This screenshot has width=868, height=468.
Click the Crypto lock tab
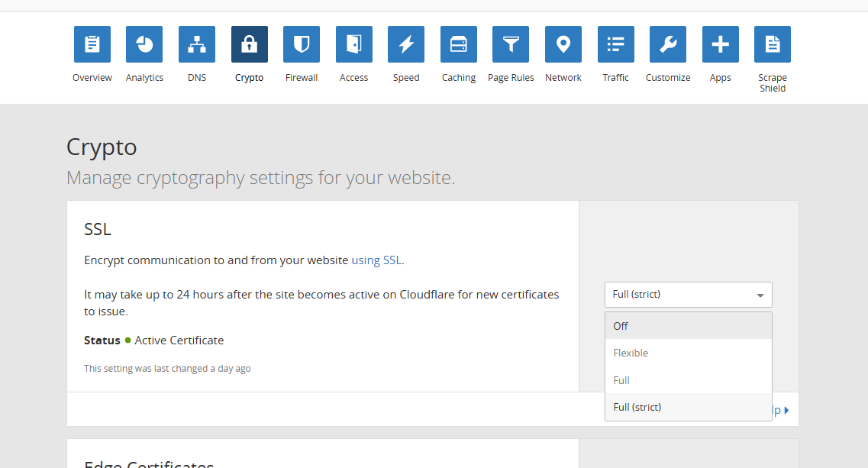(250, 44)
